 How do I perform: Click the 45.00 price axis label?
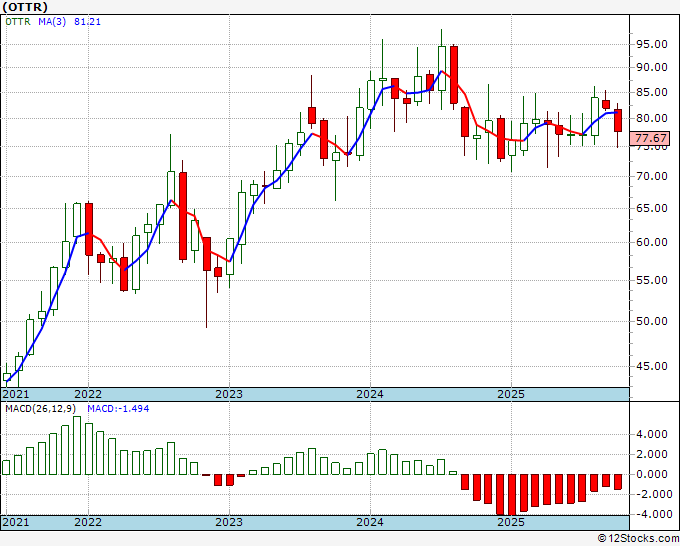point(652,366)
